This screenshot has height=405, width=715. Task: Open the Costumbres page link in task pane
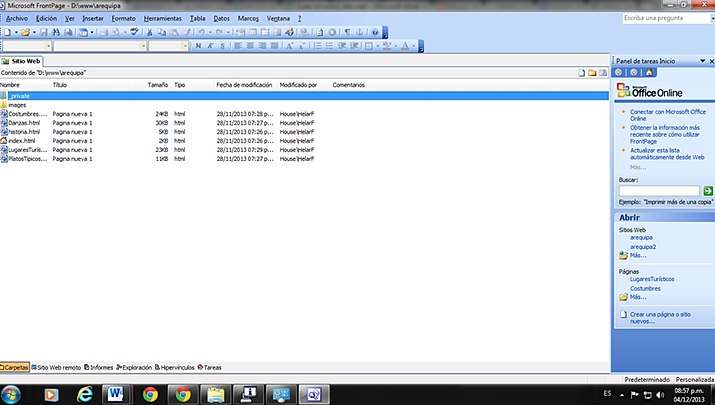click(645, 288)
